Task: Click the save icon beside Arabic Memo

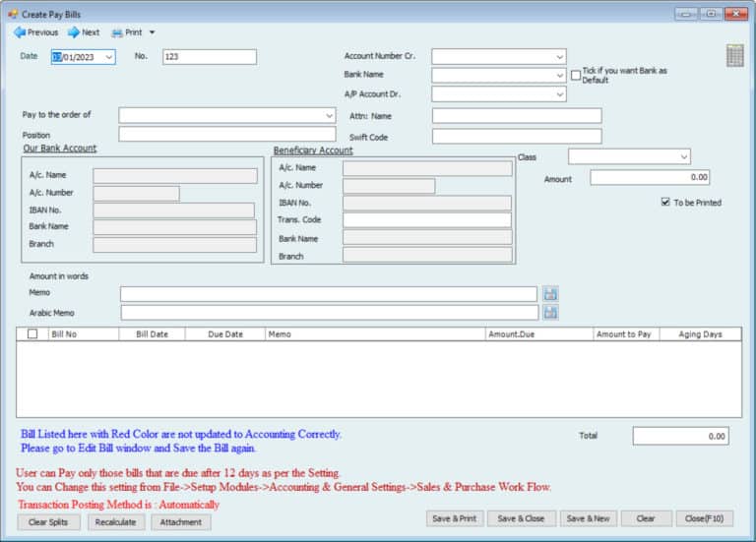Action: tap(550, 313)
